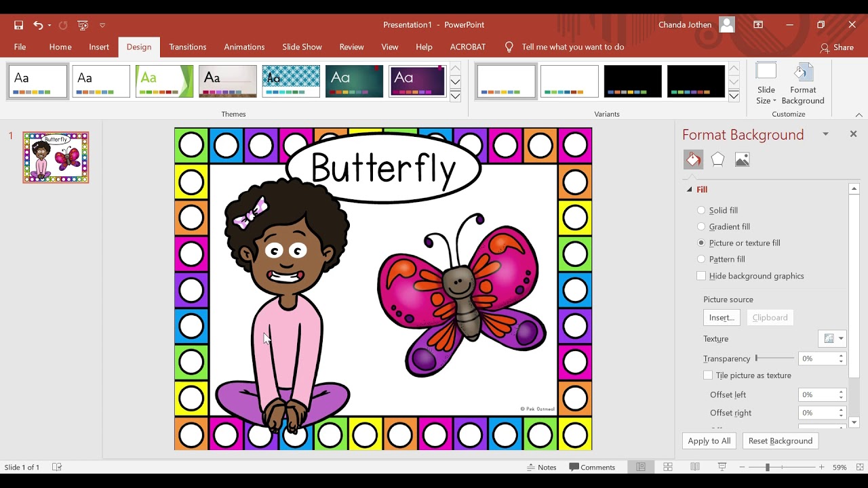Screen dimensions: 868x488
Task: Switch to Slide Sorter view in status bar
Action: 668,467
